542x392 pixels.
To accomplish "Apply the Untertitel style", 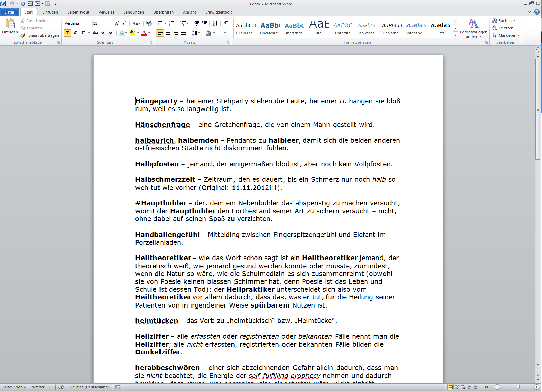I will (x=343, y=28).
